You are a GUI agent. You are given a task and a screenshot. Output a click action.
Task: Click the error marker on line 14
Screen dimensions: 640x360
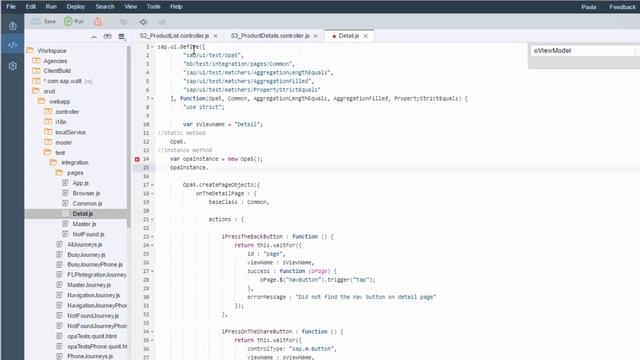(x=137, y=159)
